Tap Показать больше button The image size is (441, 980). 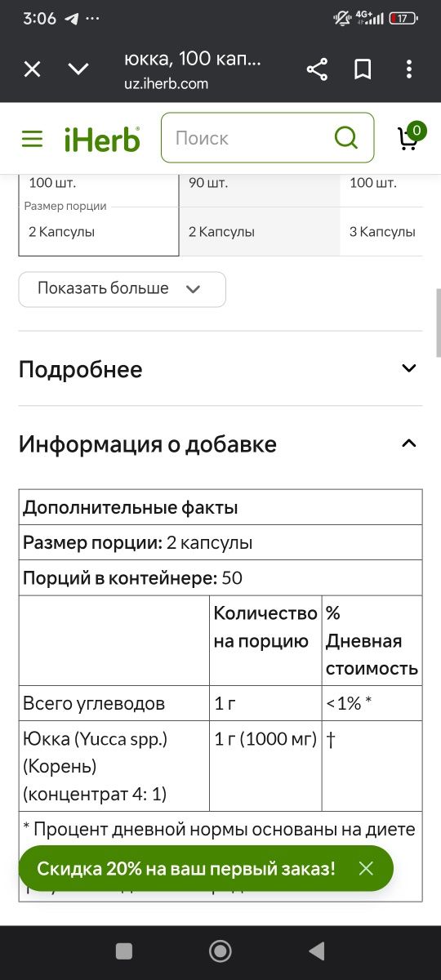click(122, 289)
